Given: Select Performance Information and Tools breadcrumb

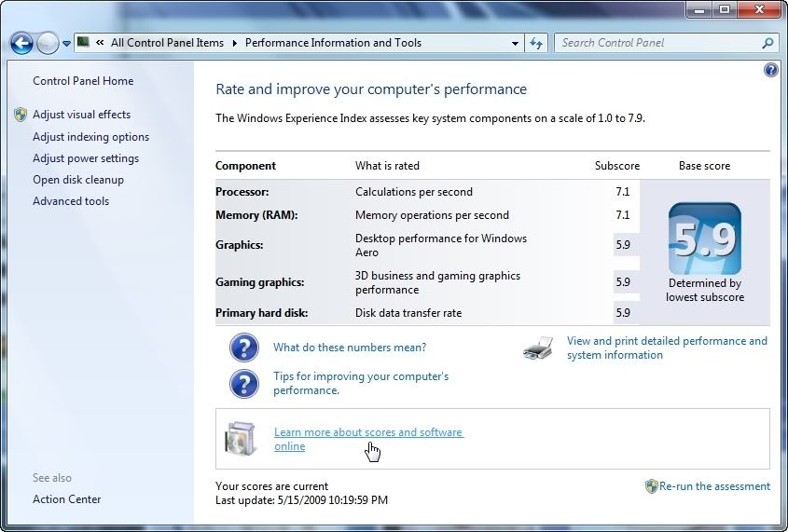Looking at the screenshot, I should pyautogui.click(x=333, y=43).
